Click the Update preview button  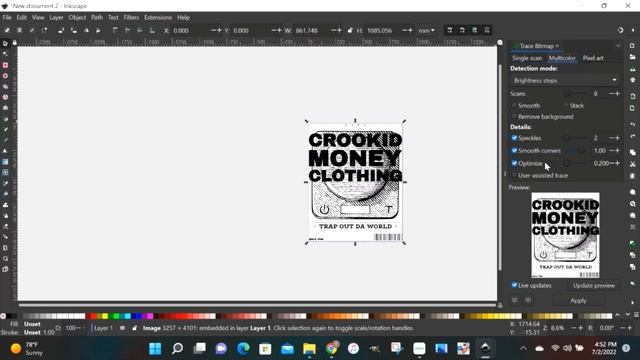pyautogui.click(x=593, y=285)
